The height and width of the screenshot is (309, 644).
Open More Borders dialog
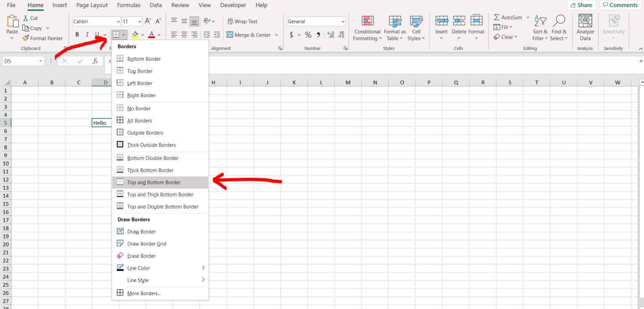143,293
